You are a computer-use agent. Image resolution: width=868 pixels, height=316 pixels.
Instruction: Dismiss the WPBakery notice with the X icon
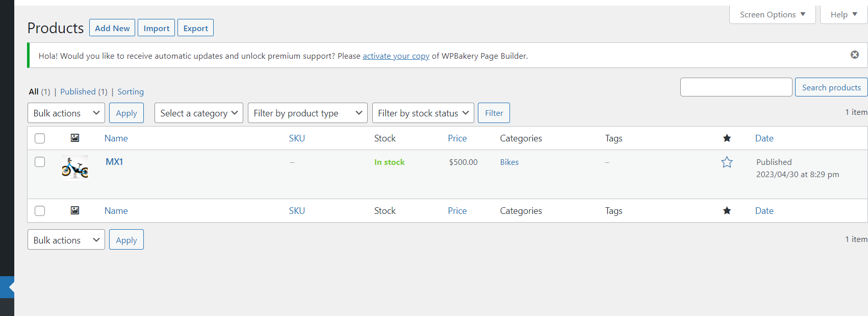tap(855, 55)
